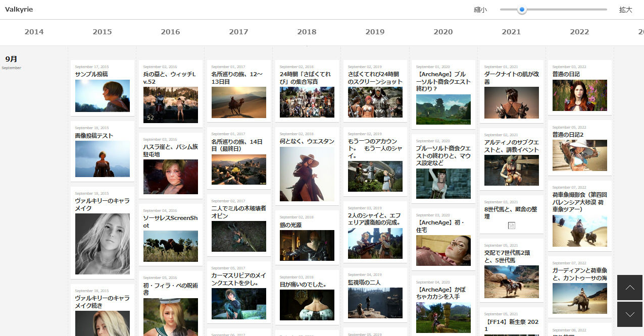This screenshot has height=336, width=644.
Task: Click the 拡大 label
Action: (626, 10)
